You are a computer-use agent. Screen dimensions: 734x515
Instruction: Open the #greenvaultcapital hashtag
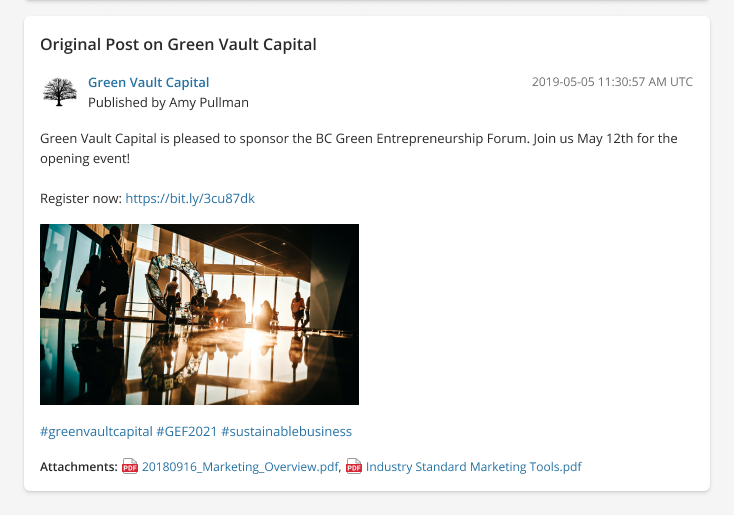(96, 431)
